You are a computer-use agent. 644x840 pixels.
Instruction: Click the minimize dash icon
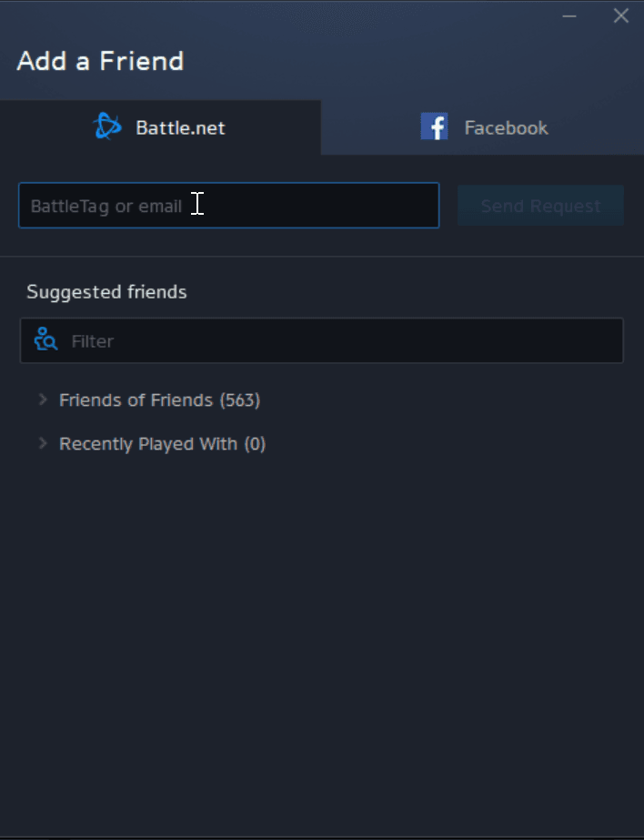(x=569, y=15)
